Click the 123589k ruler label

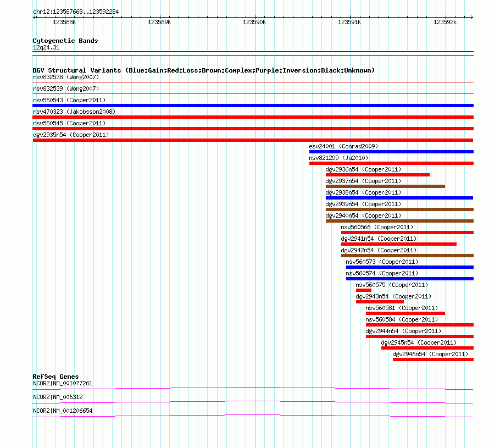click(159, 22)
